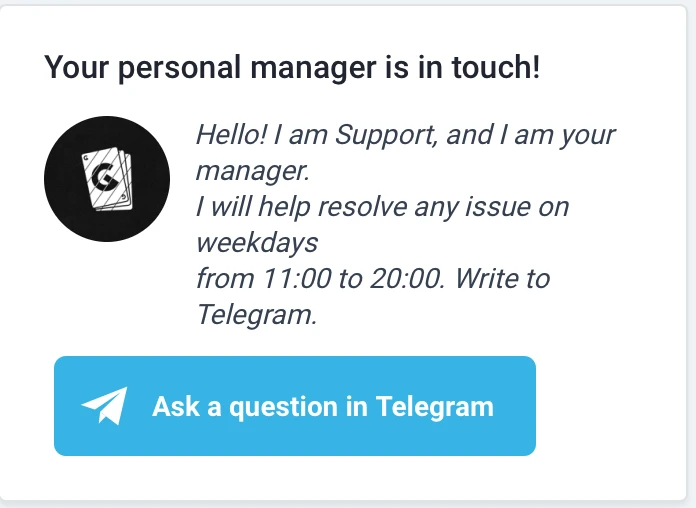This screenshot has height=508, width=696.
Task: Open Ask a question in Telegram
Action: pyautogui.click(x=295, y=406)
